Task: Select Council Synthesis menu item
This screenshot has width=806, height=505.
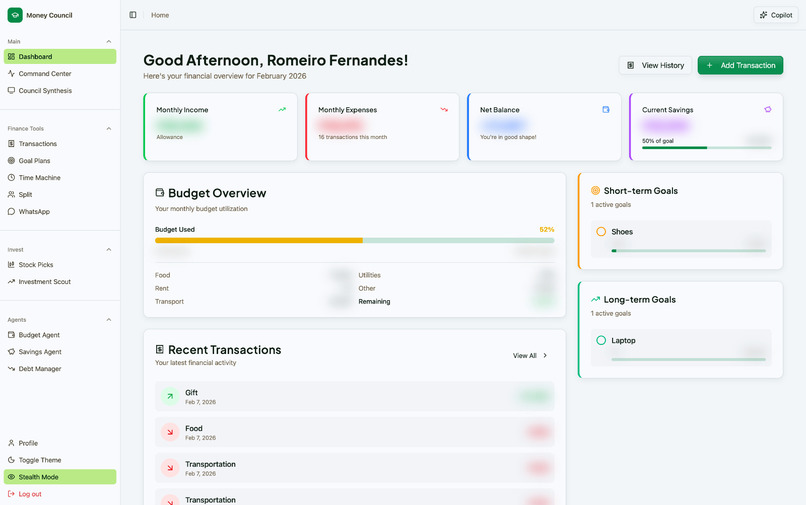Action: coord(60,91)
